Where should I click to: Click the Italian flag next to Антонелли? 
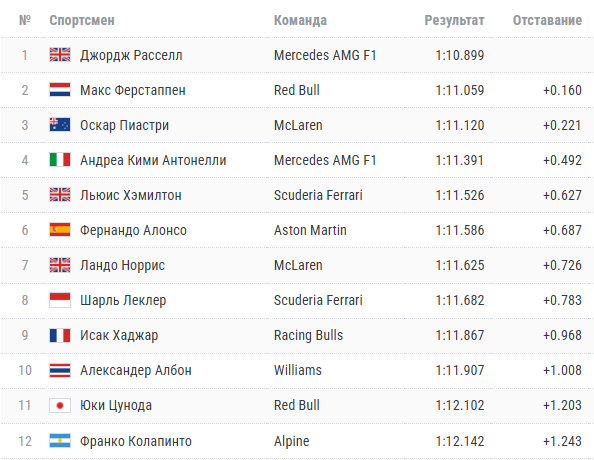pos(60,160)
